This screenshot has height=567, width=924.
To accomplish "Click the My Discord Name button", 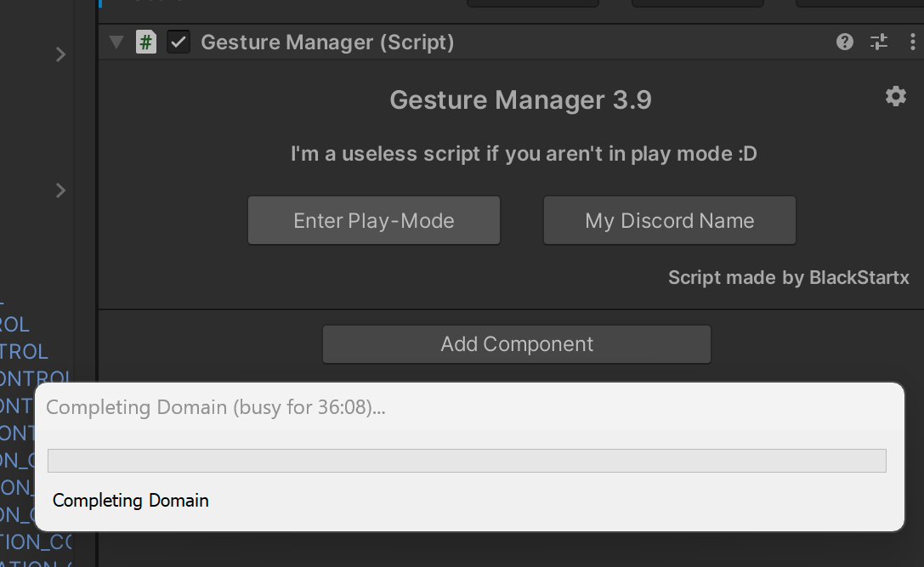I will (669, 221).
